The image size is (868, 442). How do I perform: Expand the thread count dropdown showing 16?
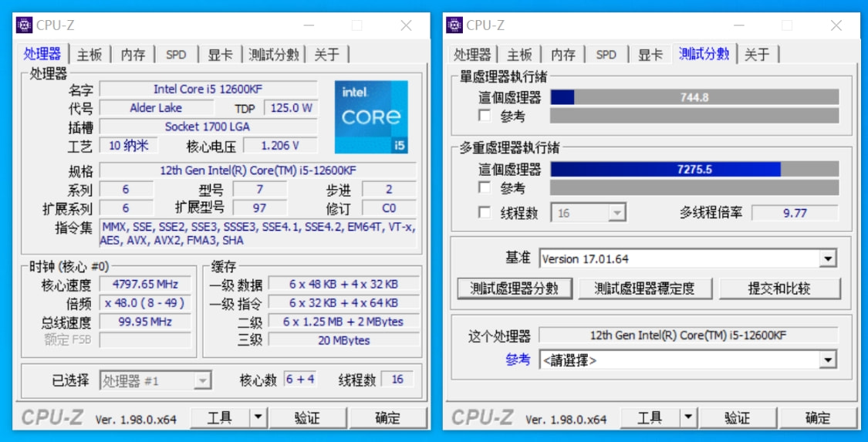pos(616,212)
